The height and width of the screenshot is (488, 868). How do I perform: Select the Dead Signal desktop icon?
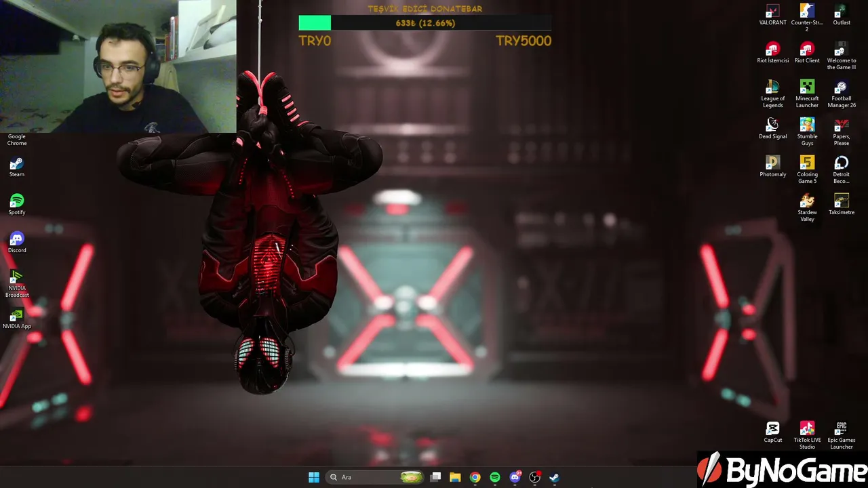(772, 129)
